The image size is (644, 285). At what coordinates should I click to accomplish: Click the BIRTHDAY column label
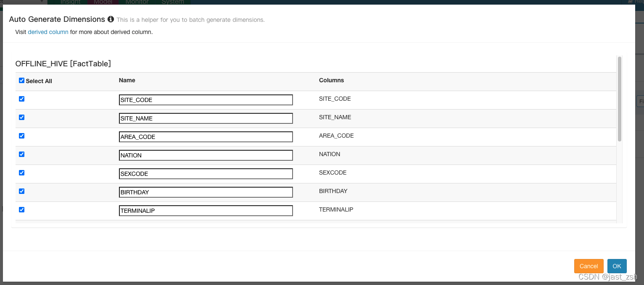tap(333, 191)
